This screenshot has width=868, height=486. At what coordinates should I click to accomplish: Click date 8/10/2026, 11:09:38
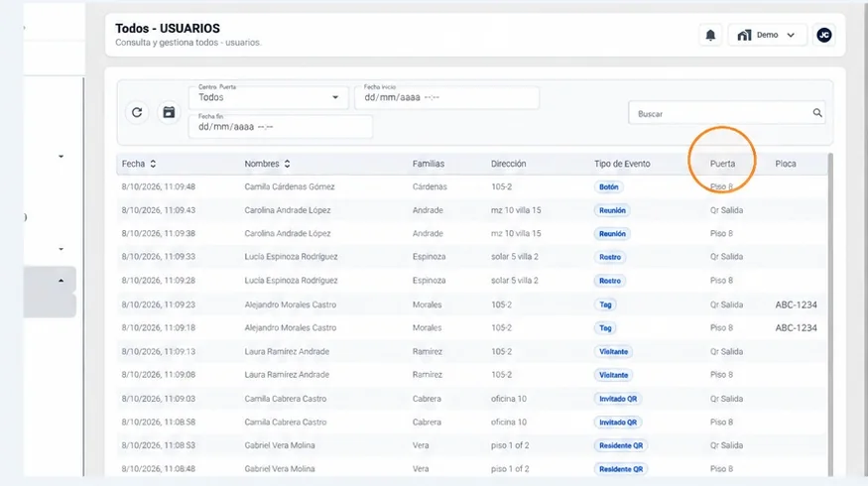pos(159,234)
